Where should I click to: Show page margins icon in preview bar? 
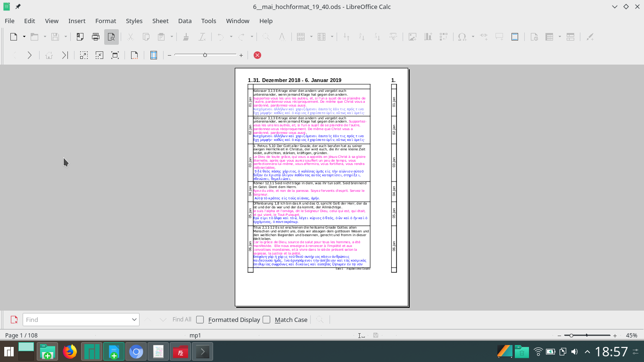153,55
